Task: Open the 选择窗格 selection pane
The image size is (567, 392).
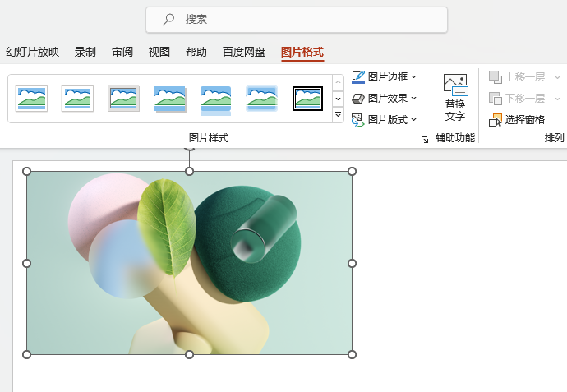Action: coord(517,120)
